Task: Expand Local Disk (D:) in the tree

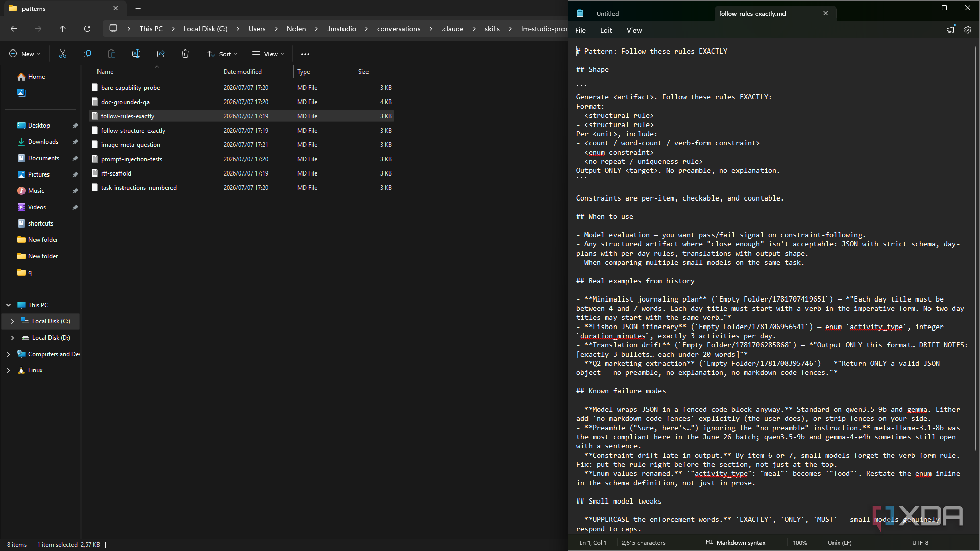Action: [x=13, y=338]
